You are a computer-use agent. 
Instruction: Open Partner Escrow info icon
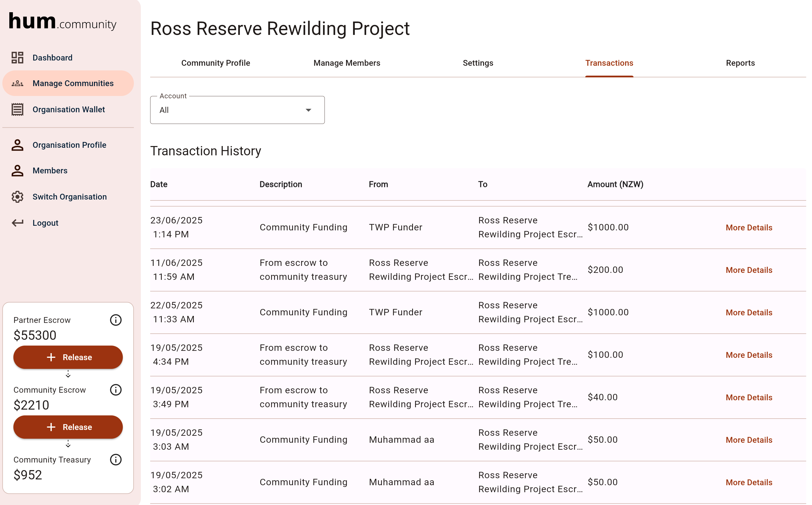116,320
